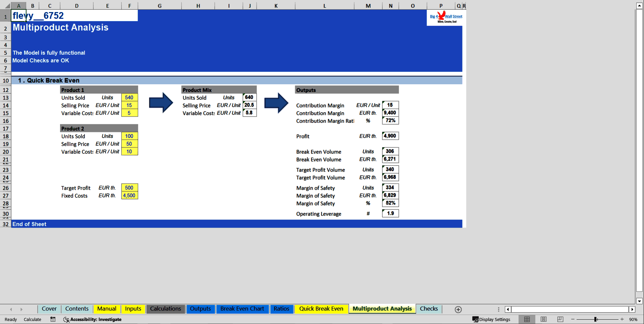Click the previous sheet navigation arrow
The width and height of the screenshot is (644, 324).
pos(11,309)
